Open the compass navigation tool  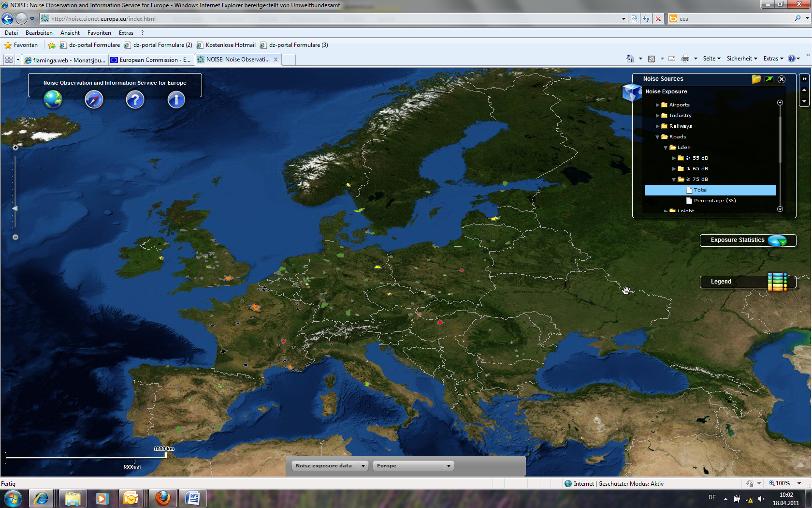point(94,100)
